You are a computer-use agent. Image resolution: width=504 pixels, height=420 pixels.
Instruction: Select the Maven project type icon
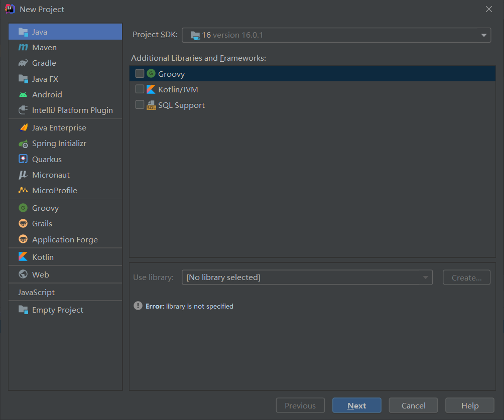pos(23,47)
